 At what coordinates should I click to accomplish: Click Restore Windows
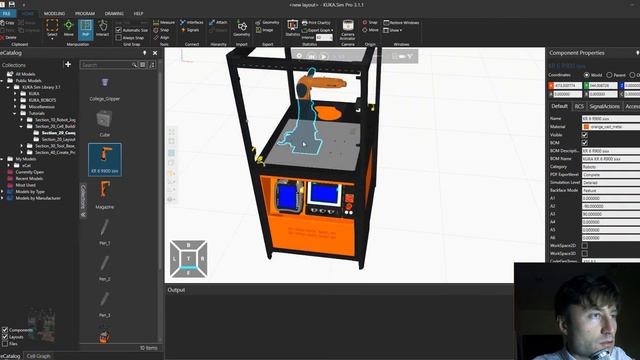coord(401,22)
